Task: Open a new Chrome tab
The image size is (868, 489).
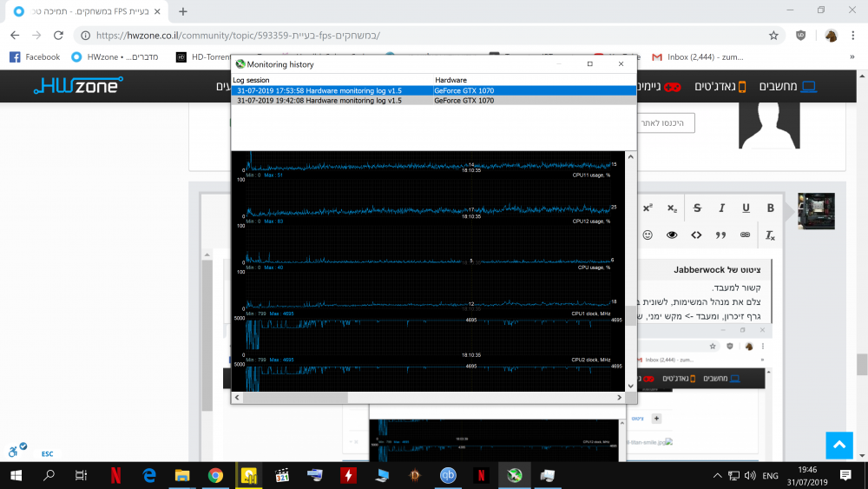Action: [183, 11]
